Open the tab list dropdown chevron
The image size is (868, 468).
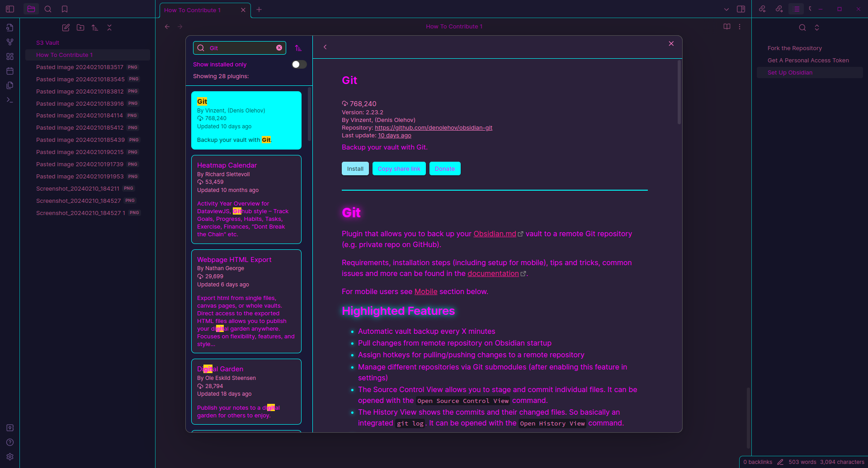click(x=726, y=9)
